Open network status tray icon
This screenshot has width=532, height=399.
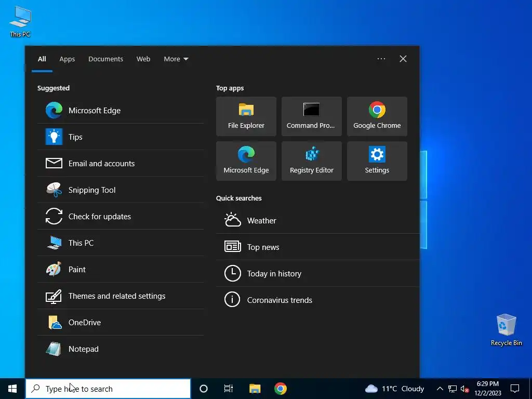(x=453, y=389)
